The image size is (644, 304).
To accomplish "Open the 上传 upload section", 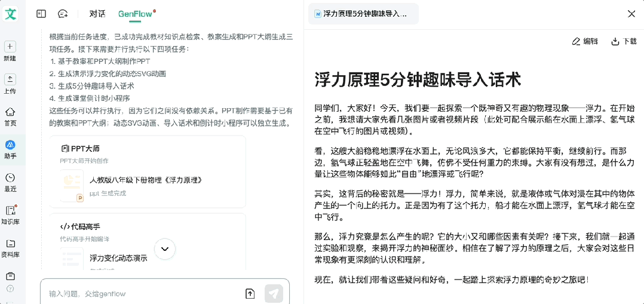I will coord(10,79).
